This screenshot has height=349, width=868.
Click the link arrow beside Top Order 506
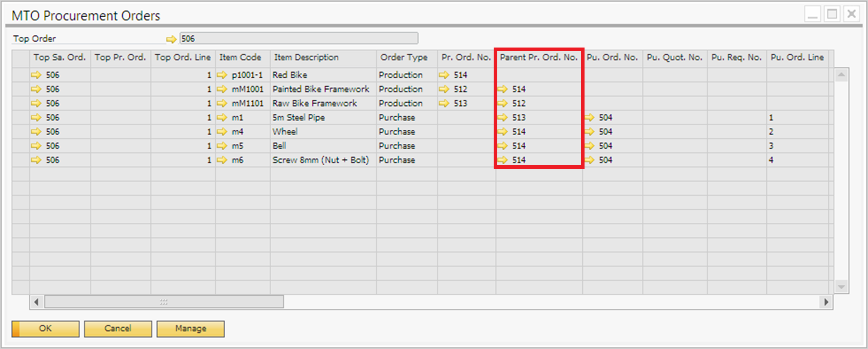tap(171, 39)
